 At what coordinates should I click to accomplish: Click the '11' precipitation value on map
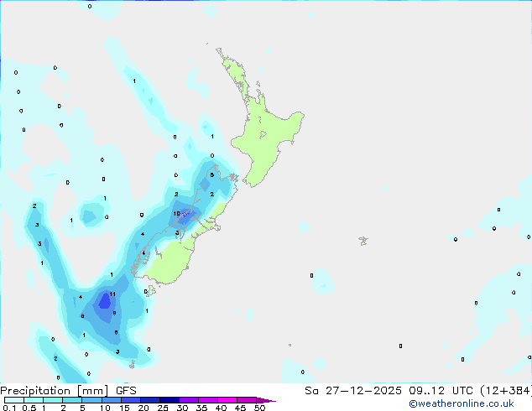[112, 294]
